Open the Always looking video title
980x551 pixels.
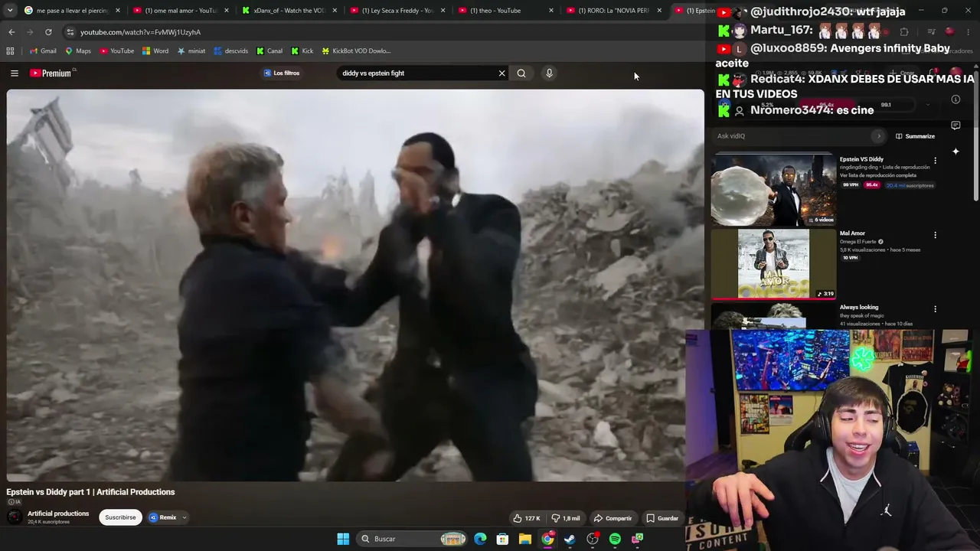pyautogui.click(x=859, y=307)
